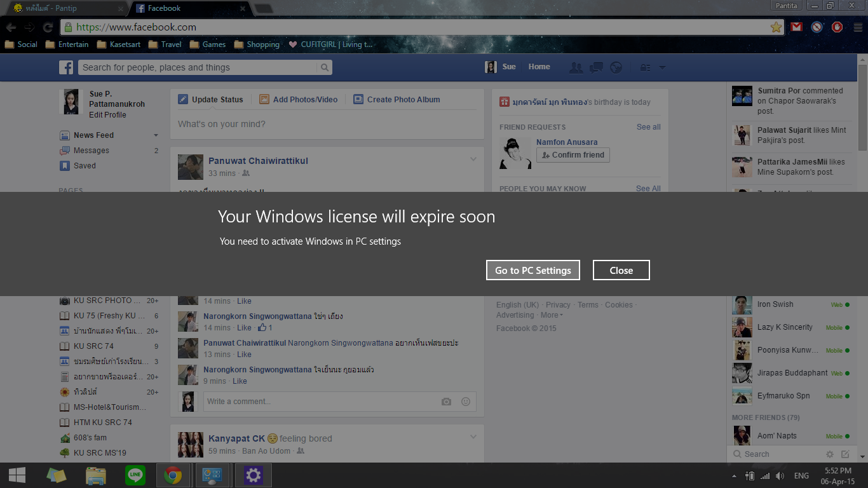Image resolution: width=868 pixels, height=488 pixels.
Task: Go back in Chrome
Action: point(11,27)
